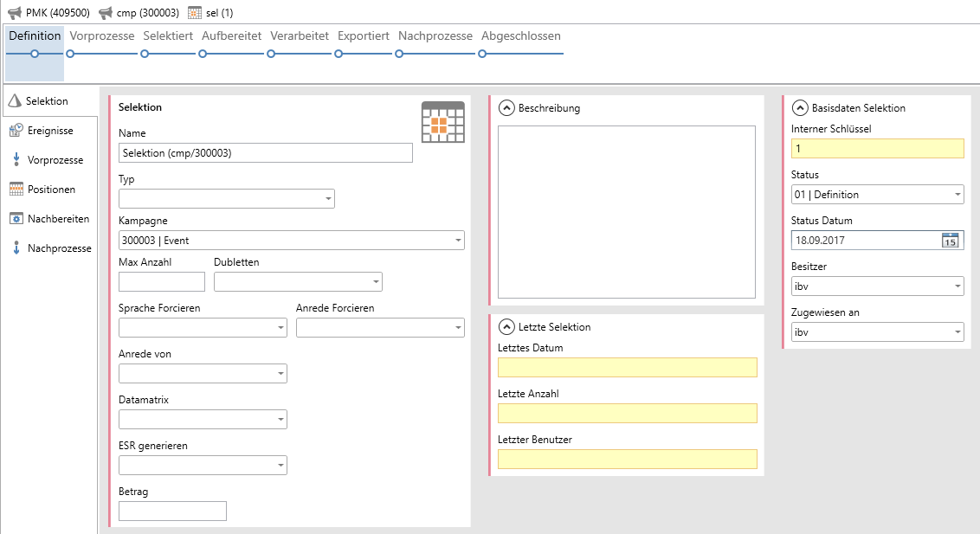
Task: Expand the Dubletten combo box
Action: [375, 281]
